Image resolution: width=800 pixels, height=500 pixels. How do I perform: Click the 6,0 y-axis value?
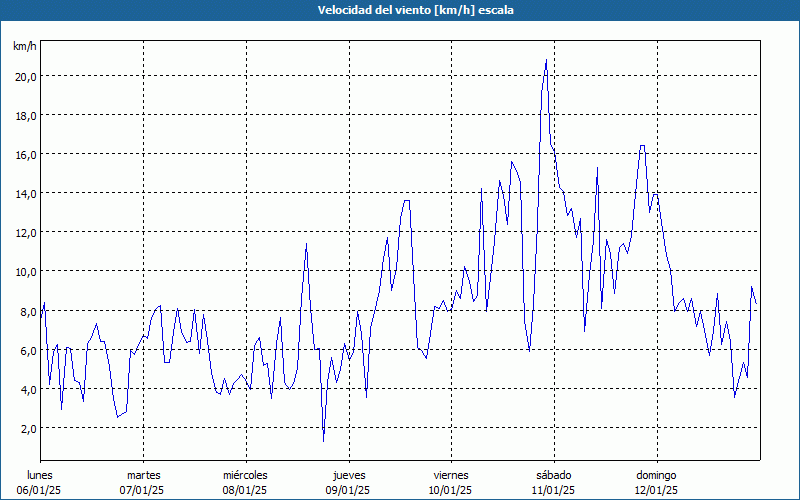28,350
